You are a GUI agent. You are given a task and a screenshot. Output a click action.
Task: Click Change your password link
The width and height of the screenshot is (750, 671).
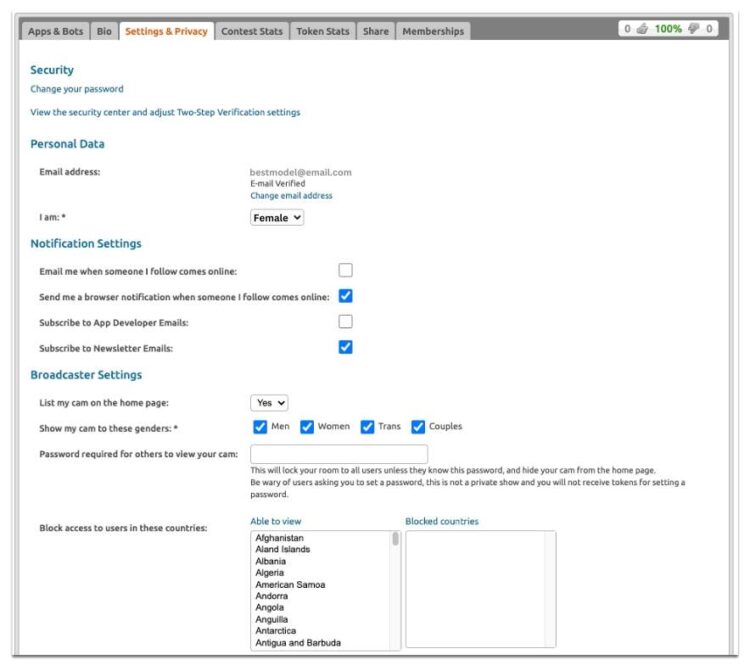coord(77,89)
